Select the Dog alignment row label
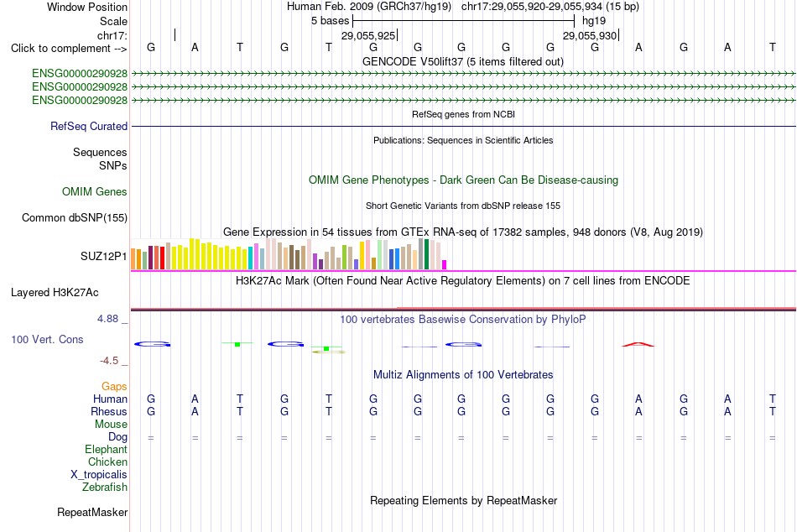The image size is (797, 532). coord(117,437)
